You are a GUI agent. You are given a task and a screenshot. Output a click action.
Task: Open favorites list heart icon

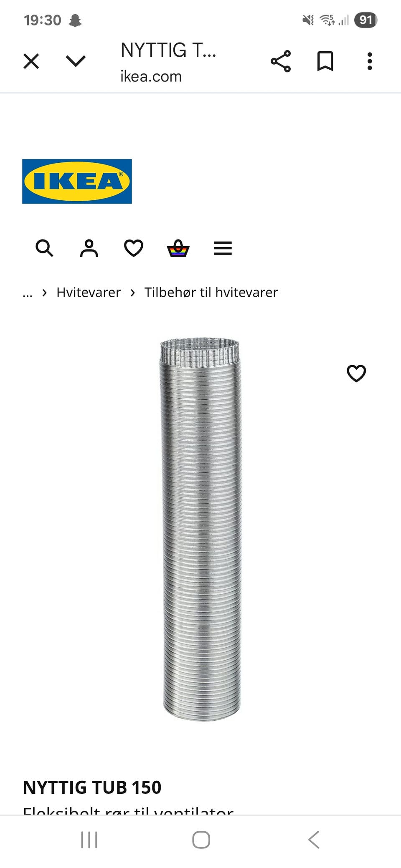(134, 248)
